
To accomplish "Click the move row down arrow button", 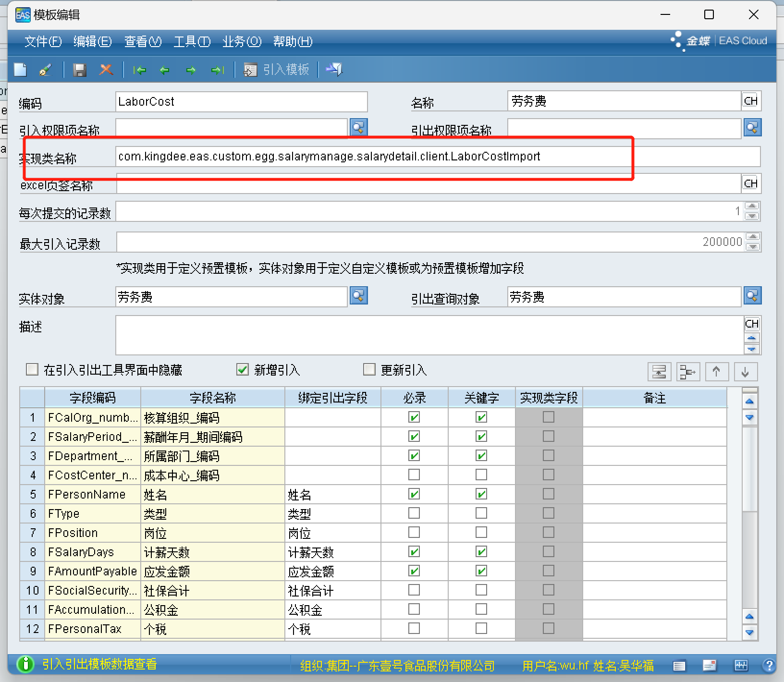I will point(745,372).
